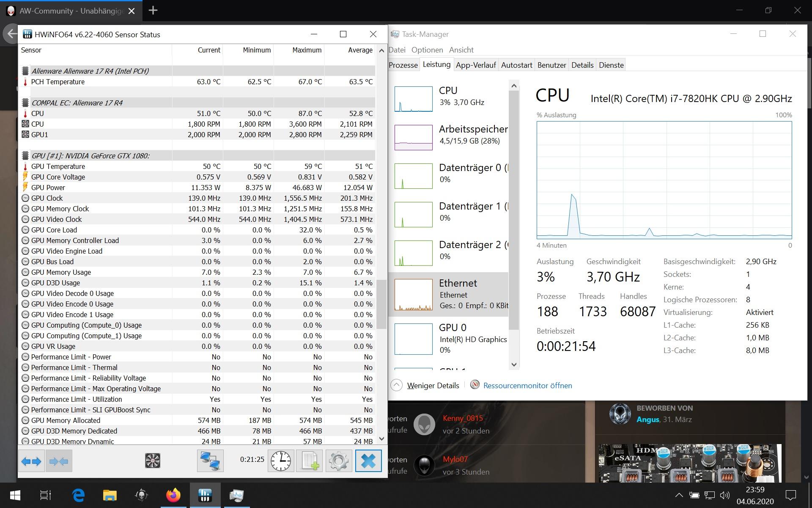The height and width of the screenshot is (508, 812).
Task: Open network tray icon
Action: (x=710, y=495)
